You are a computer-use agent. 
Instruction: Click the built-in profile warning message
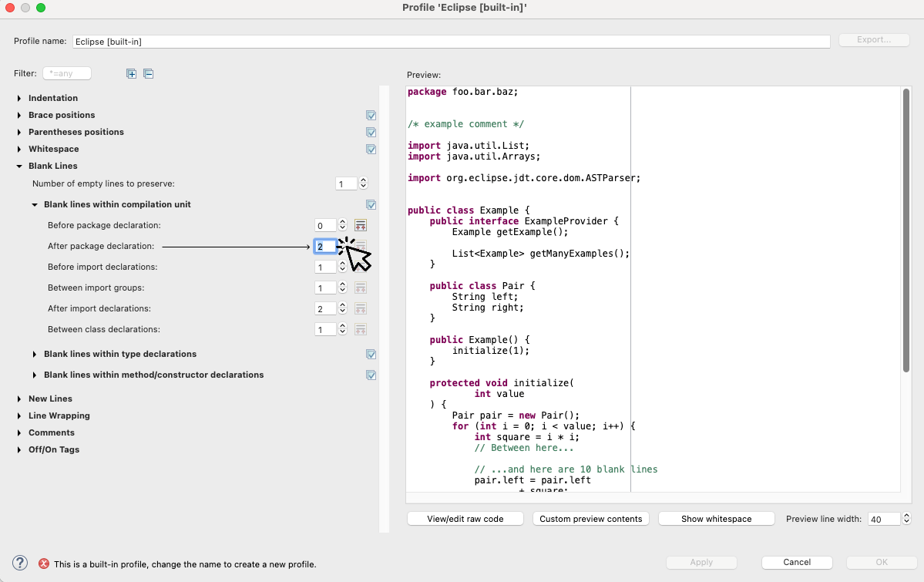[185, 564]
